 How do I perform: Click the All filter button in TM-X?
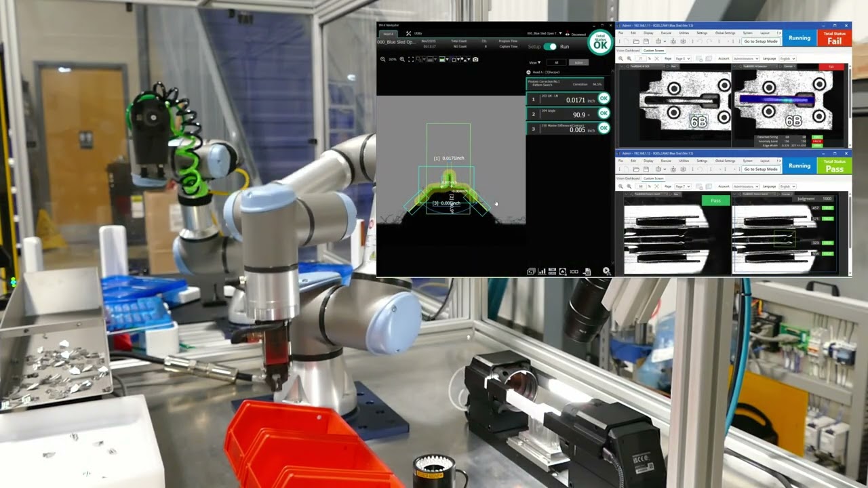557,62
